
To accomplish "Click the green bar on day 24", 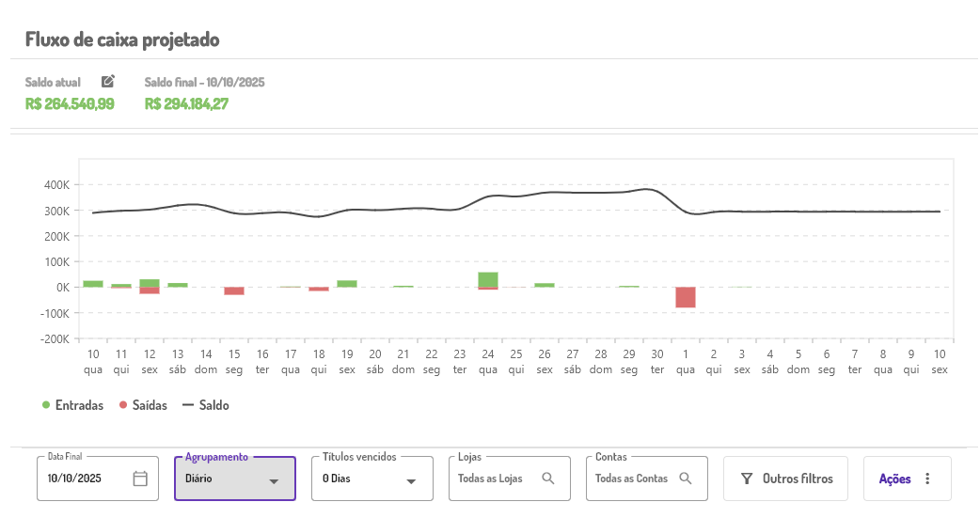I will click(x=488, y=279).
